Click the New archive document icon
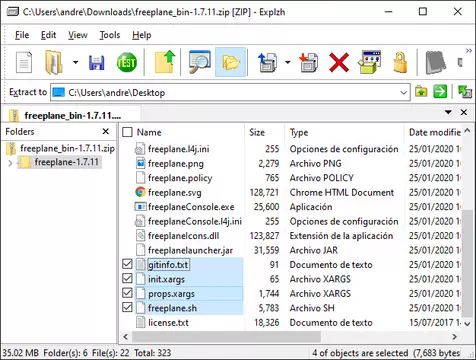 (24, 62)
